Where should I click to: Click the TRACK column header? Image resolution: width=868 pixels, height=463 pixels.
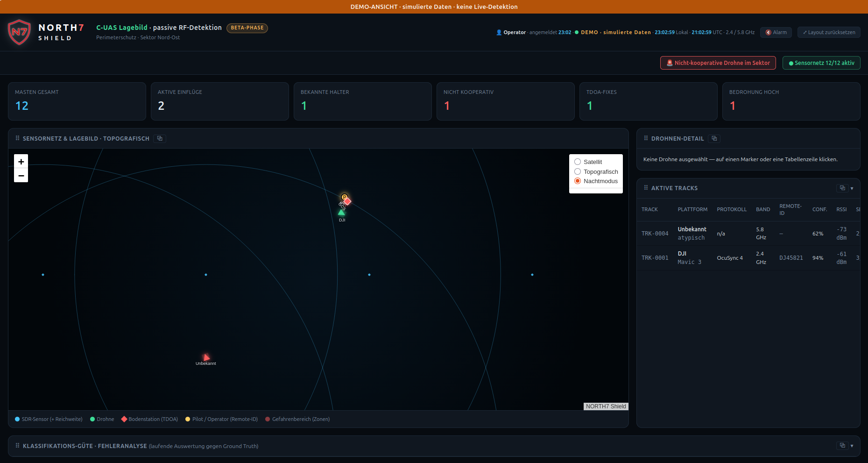coord(649,210)
